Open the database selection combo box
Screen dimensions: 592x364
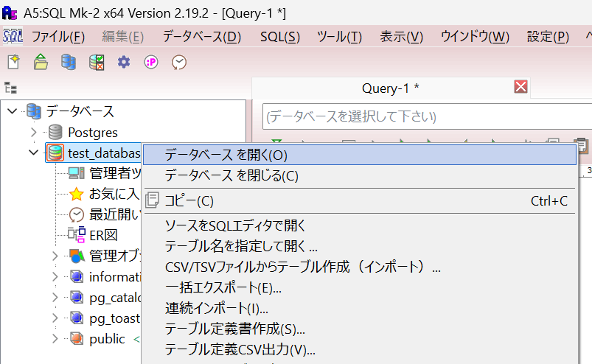tap(427, 116)
